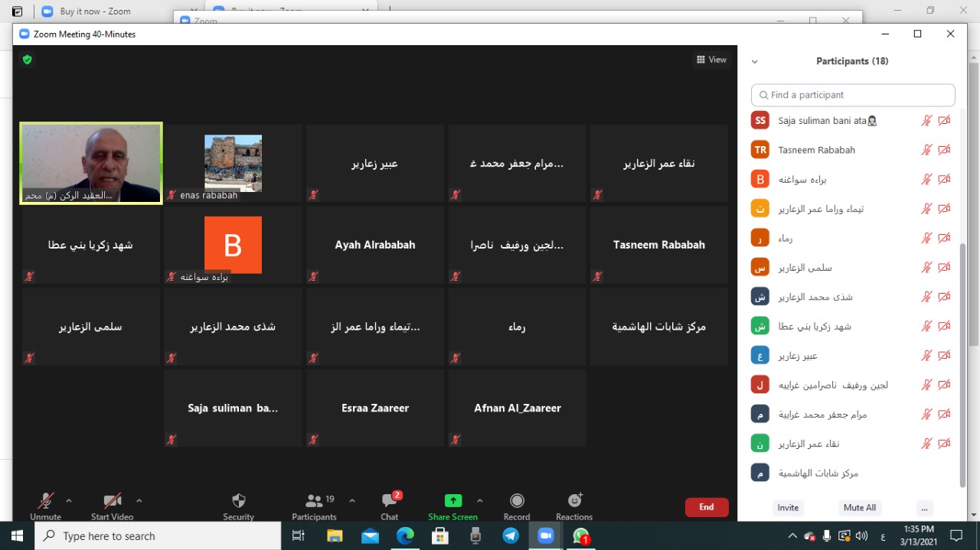Viewport: 980px width, 550px height.
Task: Open the more options ellipsis button
Action: [x=925, y=508]
